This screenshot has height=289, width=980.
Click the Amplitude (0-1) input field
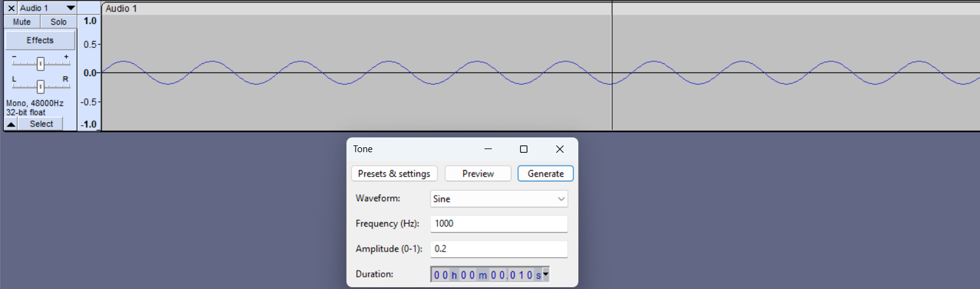499,249
